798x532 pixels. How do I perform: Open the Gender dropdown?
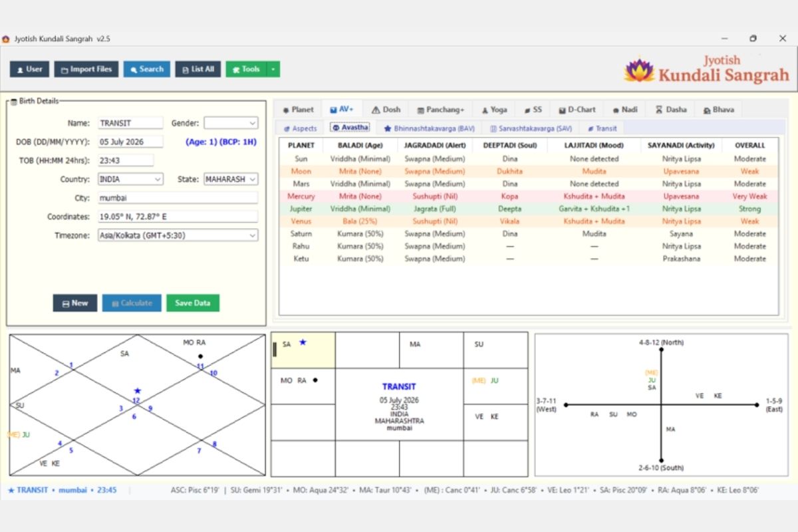[231, 123]
